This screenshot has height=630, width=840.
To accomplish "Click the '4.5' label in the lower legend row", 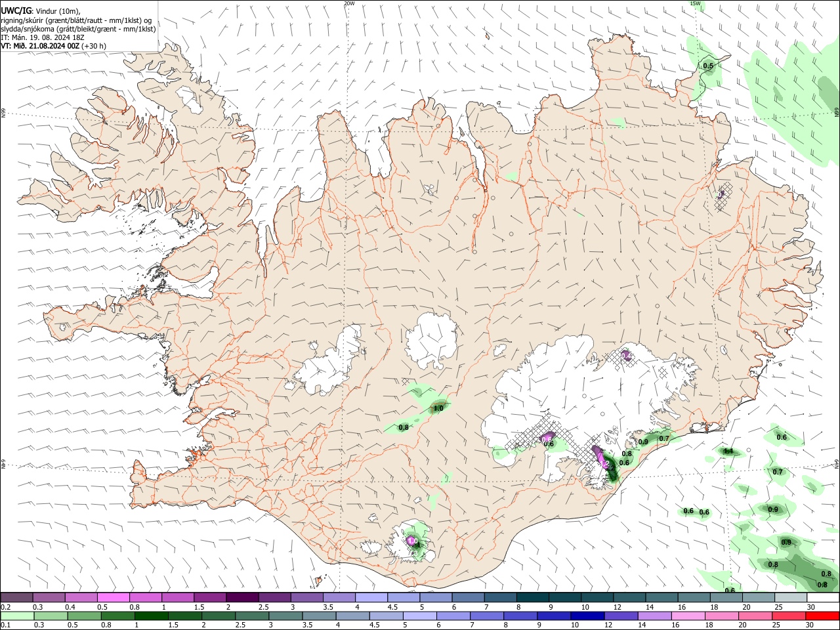I will 374,625.
